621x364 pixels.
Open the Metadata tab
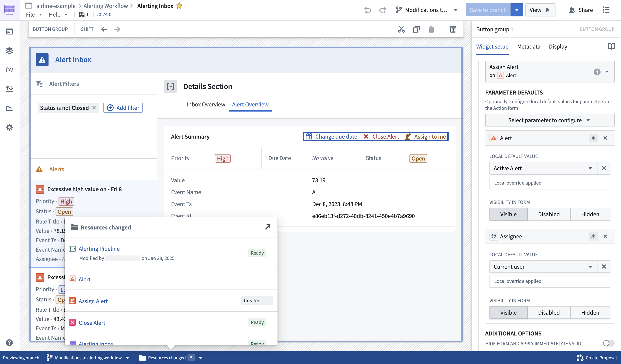529,46
